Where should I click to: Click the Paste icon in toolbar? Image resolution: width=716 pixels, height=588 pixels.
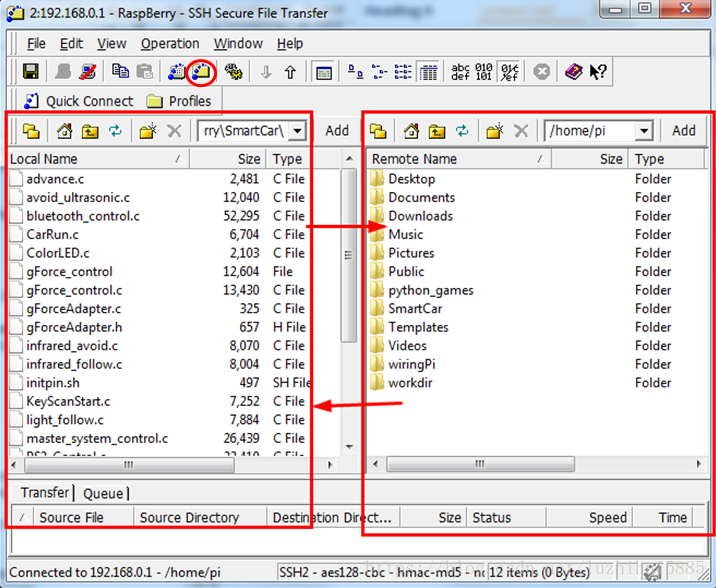[x=145, y=72]
